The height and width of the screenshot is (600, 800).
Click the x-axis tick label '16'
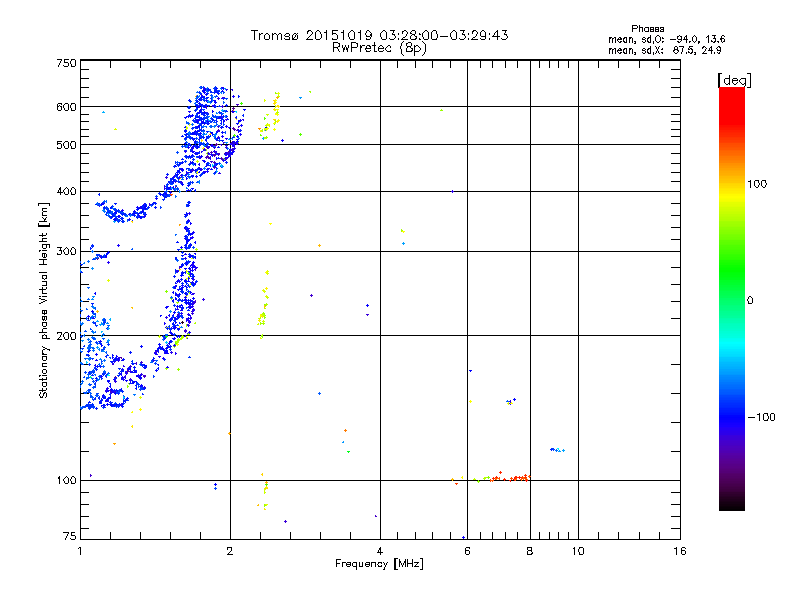680,551
